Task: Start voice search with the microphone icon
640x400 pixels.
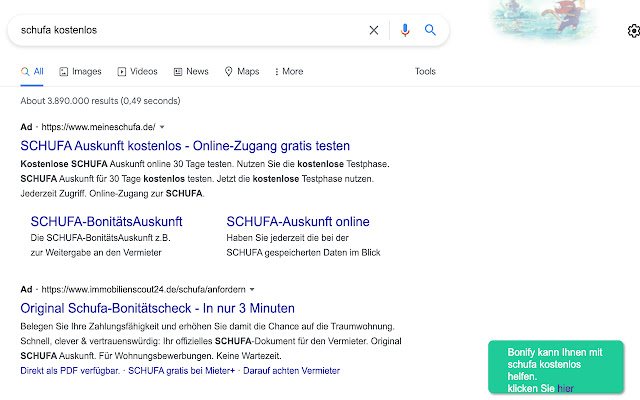Action: click(404, 30)
